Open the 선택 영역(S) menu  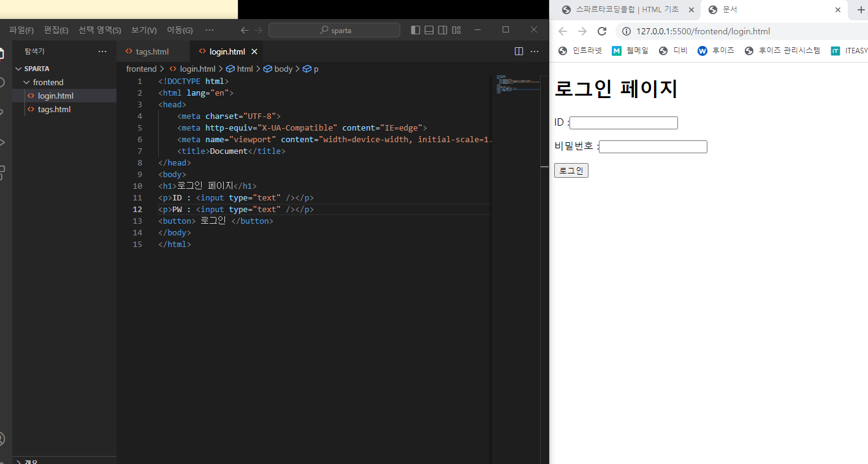tap(99, 30)
